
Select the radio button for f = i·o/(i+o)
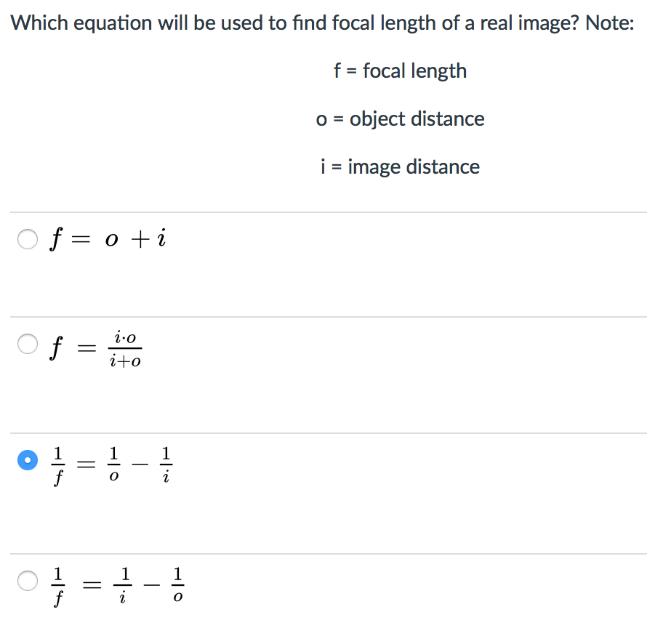tap(28, 344)
